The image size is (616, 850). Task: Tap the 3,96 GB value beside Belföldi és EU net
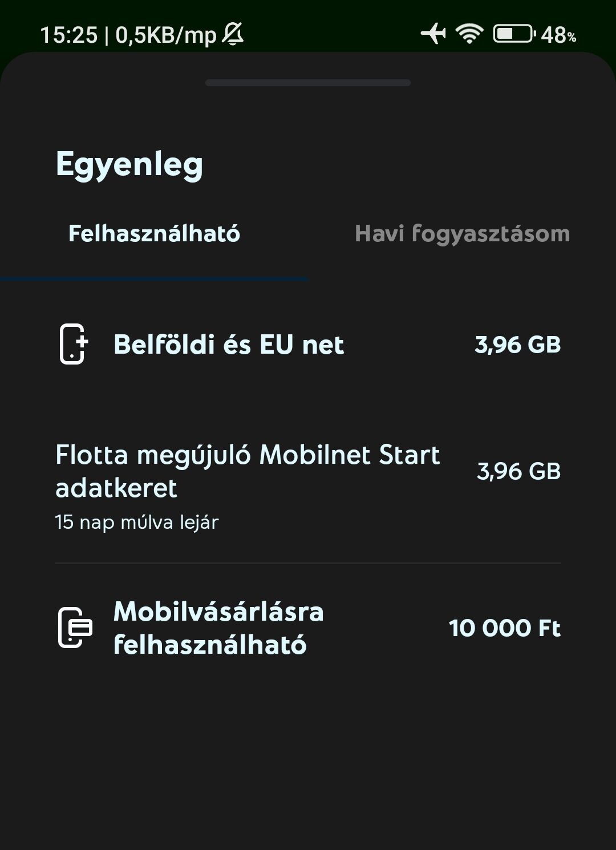pyautogui.click(x=517, y=345)
